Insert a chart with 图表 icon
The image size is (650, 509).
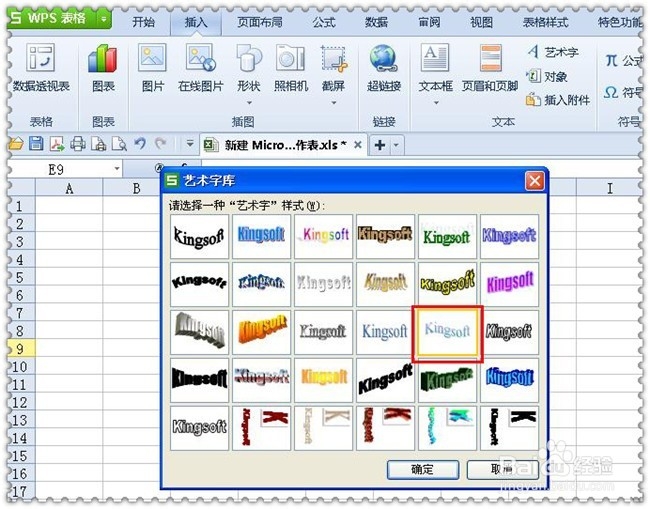102,58
